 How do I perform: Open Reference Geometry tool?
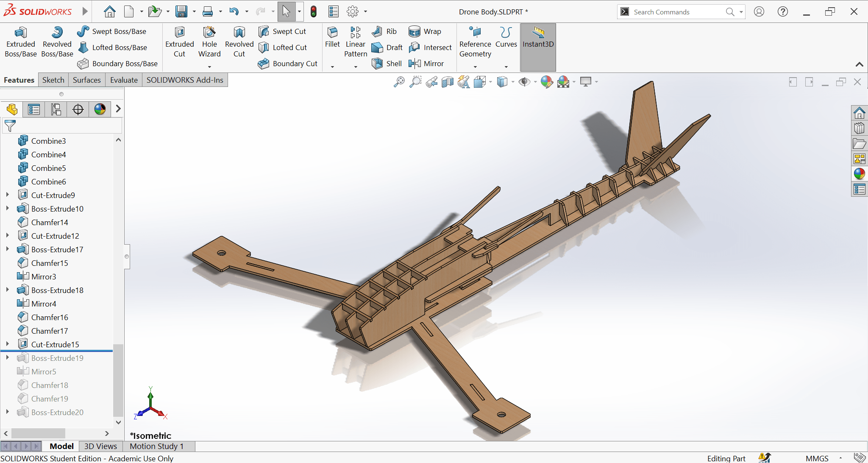point(475,42)
